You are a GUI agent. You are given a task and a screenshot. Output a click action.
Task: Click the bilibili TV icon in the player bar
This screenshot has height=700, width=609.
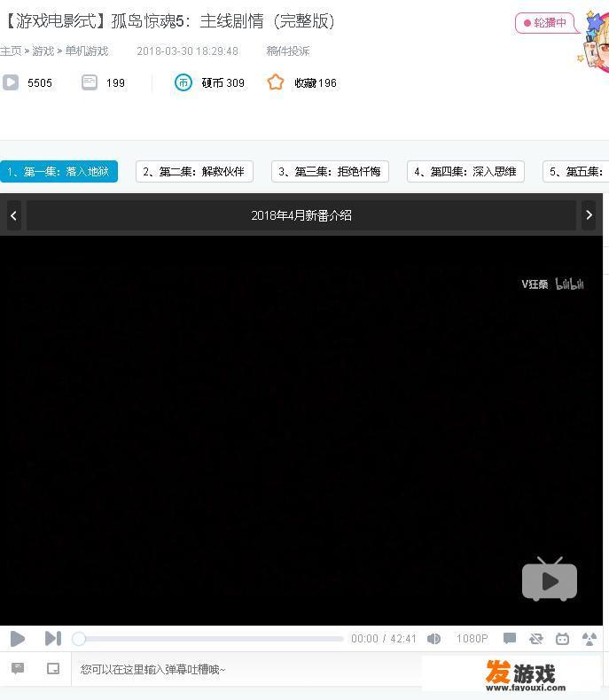562,639
